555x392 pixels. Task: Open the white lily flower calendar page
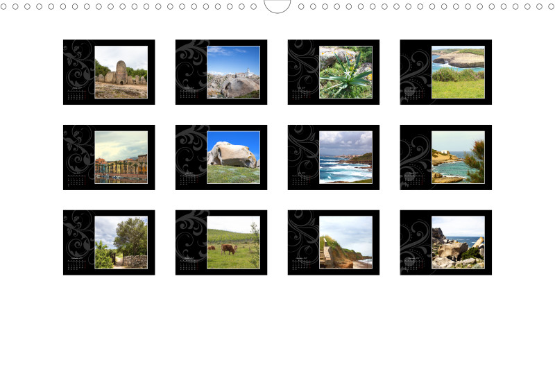[345, 72]
